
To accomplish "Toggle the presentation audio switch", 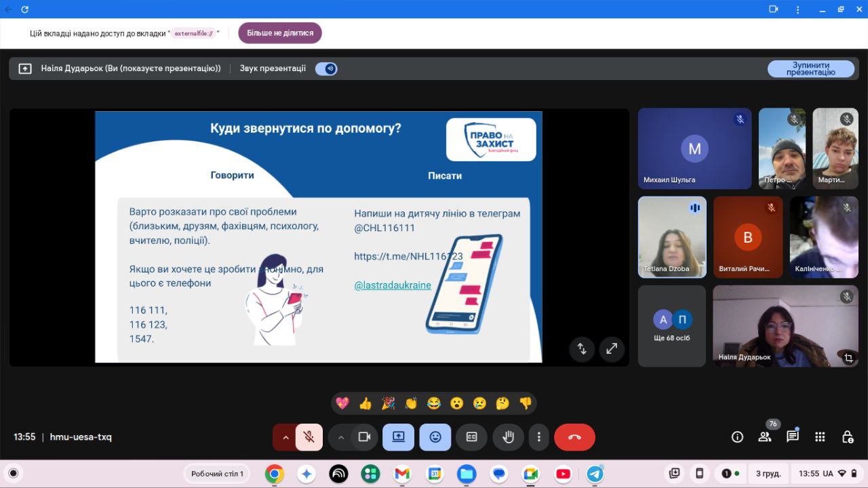I will click(326, 68).
